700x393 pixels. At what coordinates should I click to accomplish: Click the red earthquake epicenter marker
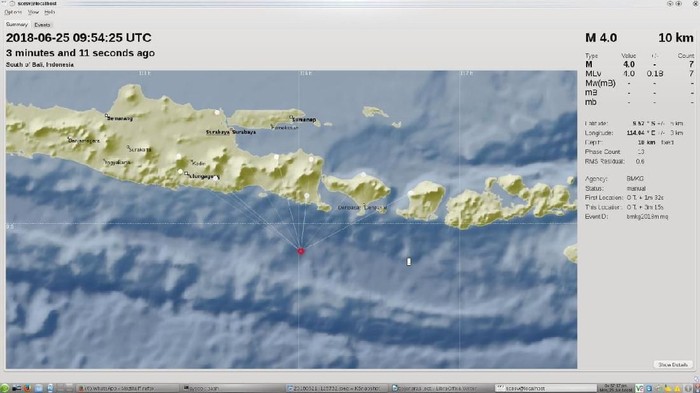301,251
